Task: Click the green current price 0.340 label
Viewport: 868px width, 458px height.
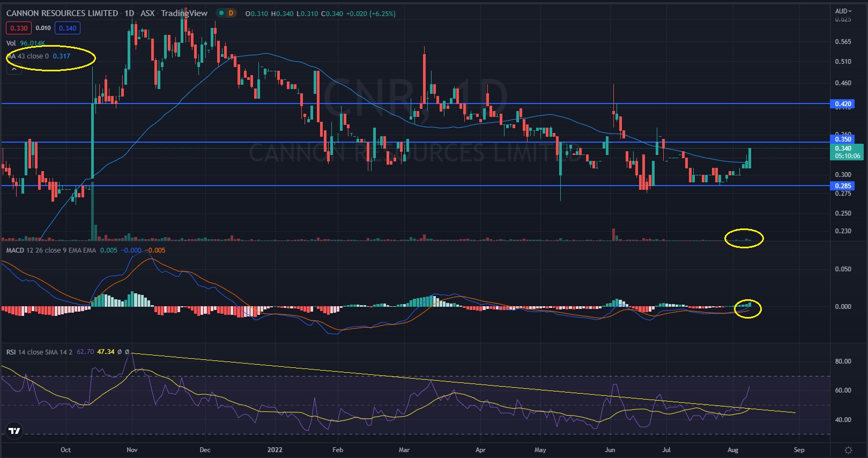Action: pyautogui.click(x=847, y=152)
